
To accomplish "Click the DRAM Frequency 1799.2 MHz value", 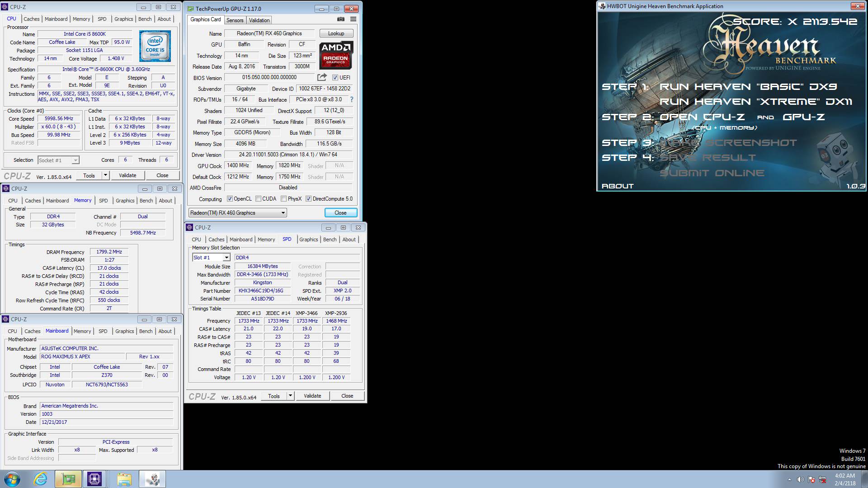I will [109, 252].
